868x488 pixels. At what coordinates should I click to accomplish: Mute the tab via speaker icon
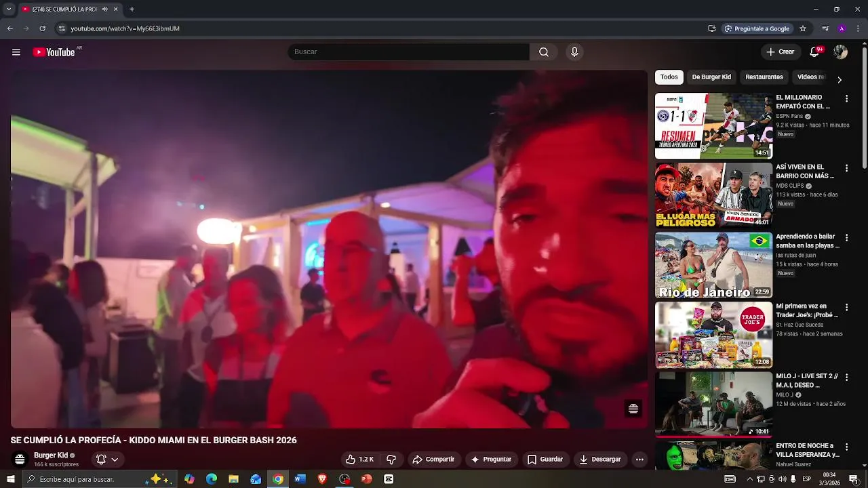(104, 9)
